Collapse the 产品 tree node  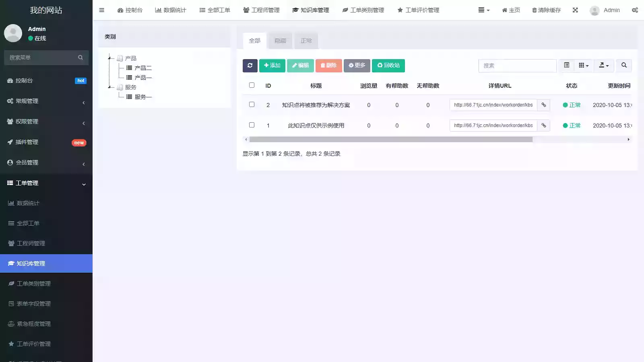109,58
